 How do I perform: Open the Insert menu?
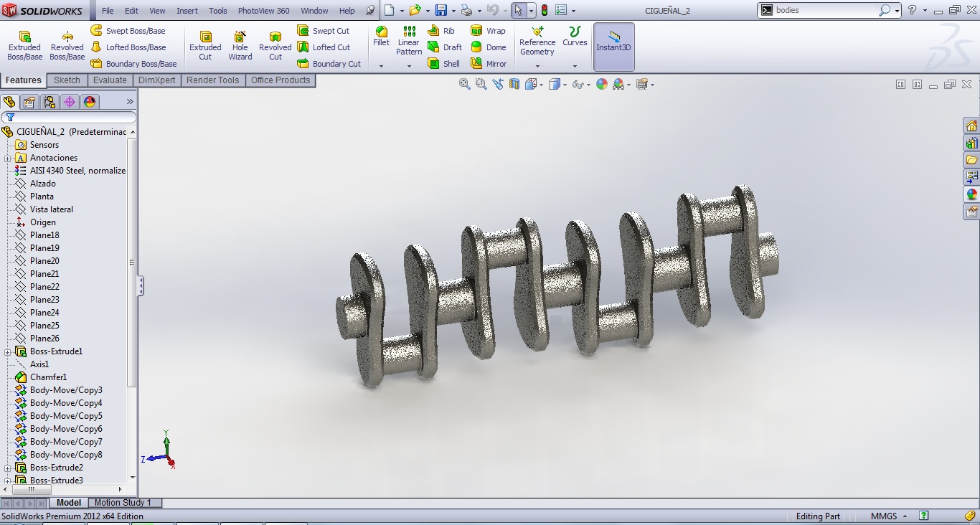tap(187, 11)
